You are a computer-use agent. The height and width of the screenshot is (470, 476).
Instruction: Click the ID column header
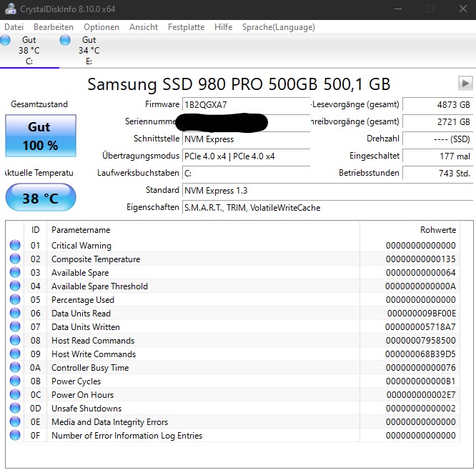(x=35, y=230)
